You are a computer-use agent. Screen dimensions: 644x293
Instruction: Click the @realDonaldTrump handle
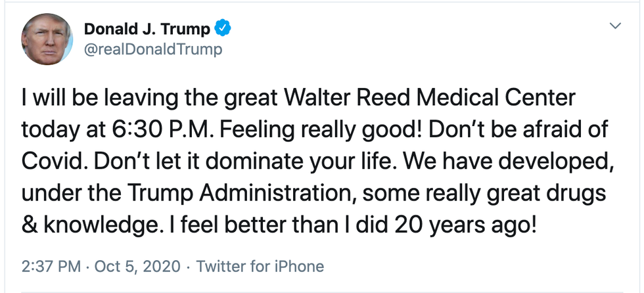click(x=152, y=49)
